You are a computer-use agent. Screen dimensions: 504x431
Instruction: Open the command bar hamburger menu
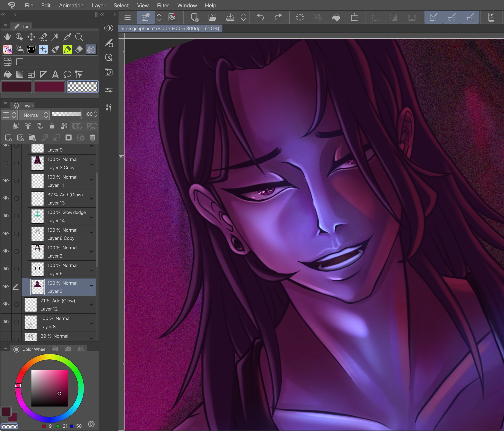[128, 17]
